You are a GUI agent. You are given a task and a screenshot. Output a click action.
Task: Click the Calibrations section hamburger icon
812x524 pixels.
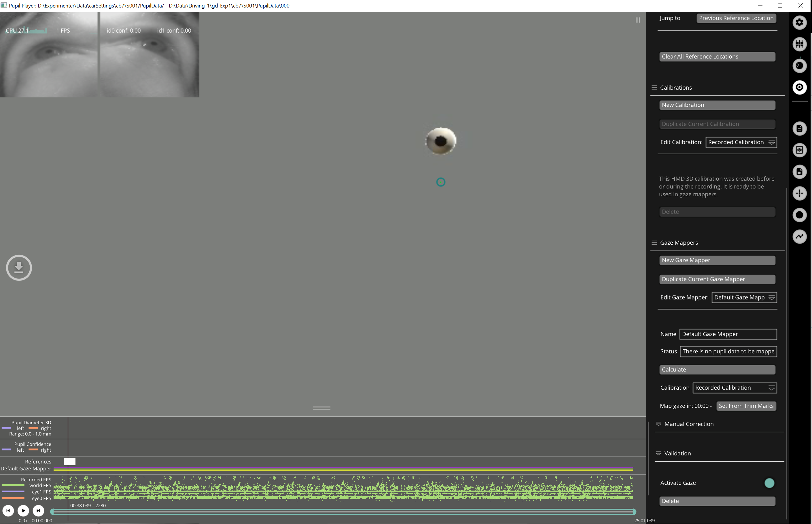click(654, 87)
